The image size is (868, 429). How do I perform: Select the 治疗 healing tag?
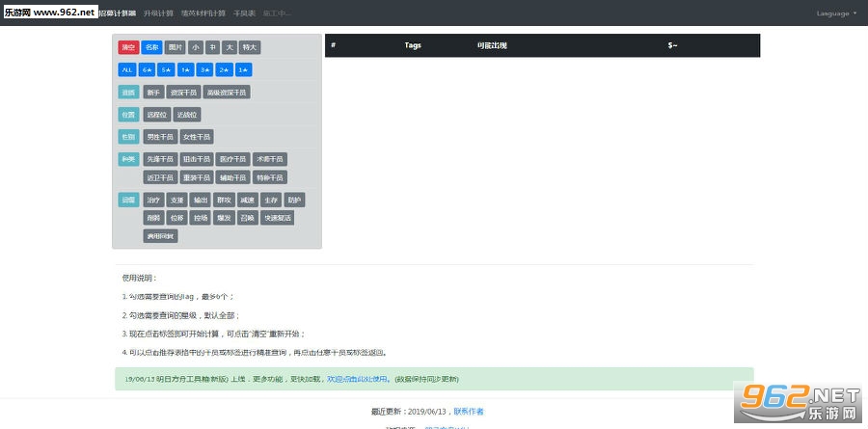[x=153, y=200]
